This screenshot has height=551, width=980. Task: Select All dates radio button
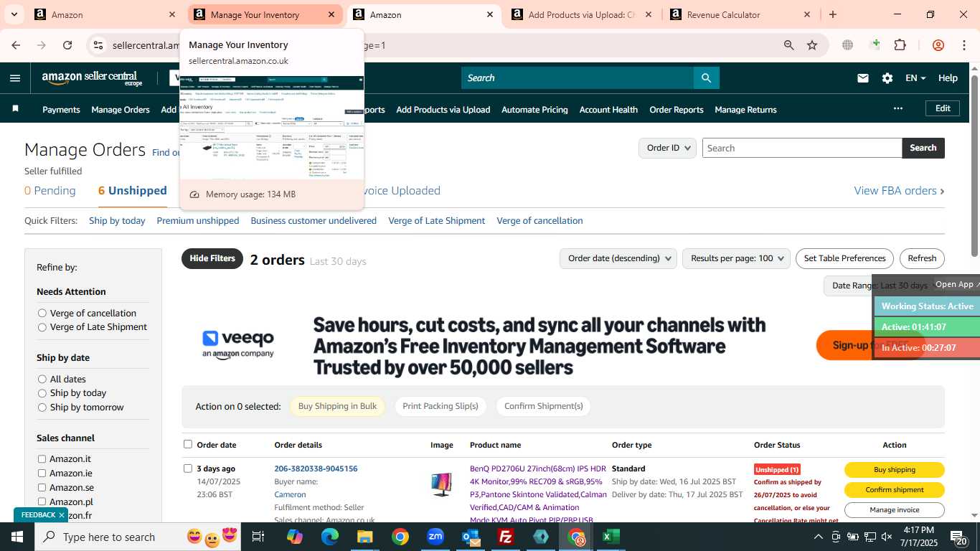point(42,379)
